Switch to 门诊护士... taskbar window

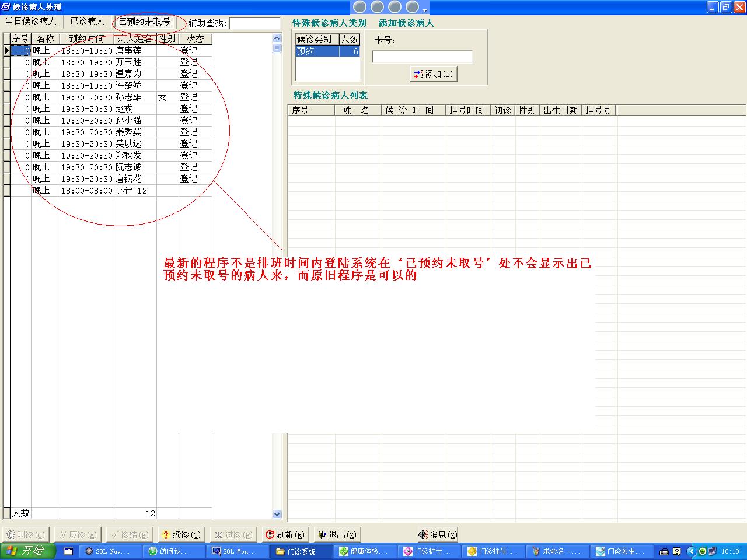pyautogui.click(x=429, y=551)
